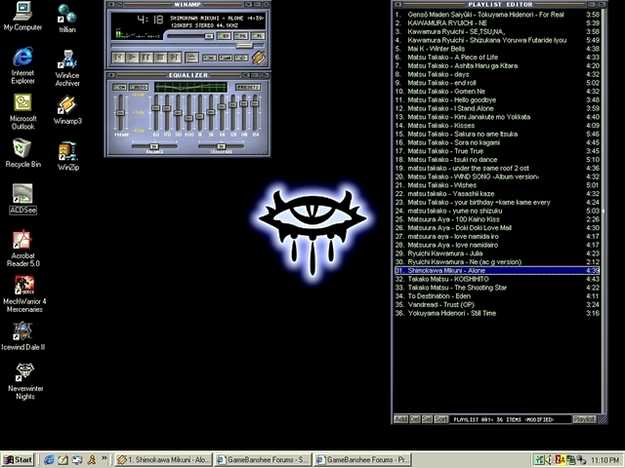Click the equalizer 16K band slider
The height and width of the screenshot is (468, 625).
coord(256,113)
